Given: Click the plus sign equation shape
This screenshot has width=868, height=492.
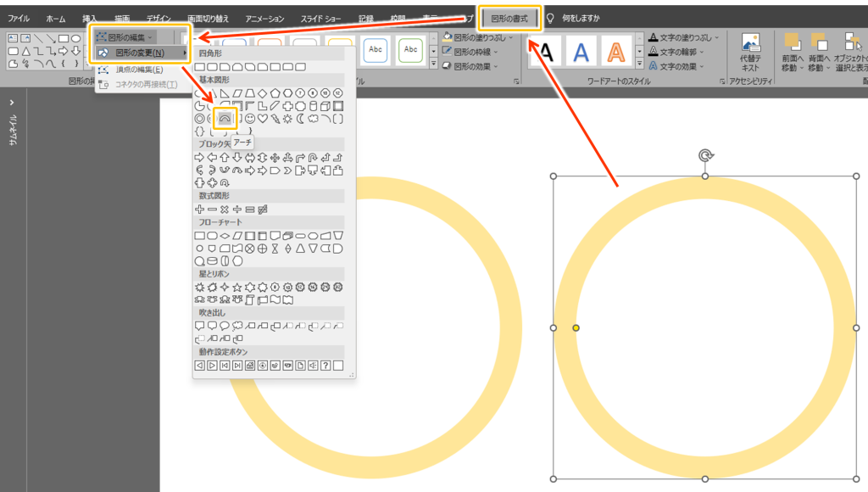Looking at the screenshot, I should pyautogui.click(x=200, y=210).
